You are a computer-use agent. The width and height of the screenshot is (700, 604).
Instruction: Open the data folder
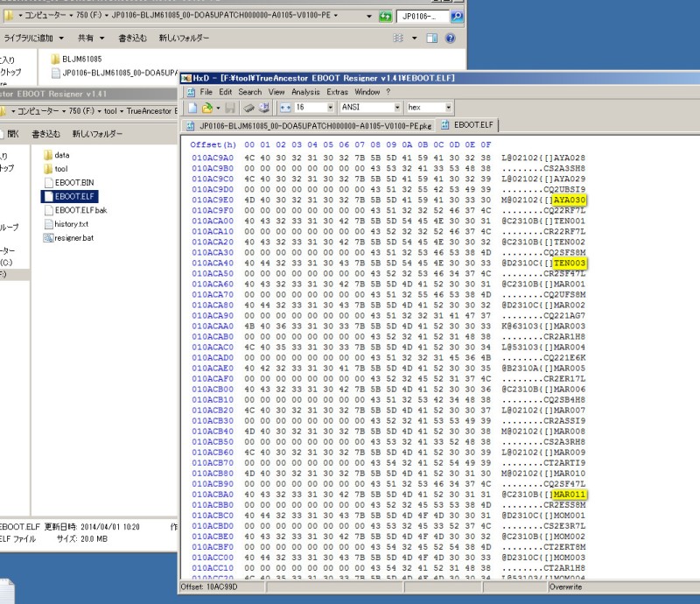tap(61, 155)
